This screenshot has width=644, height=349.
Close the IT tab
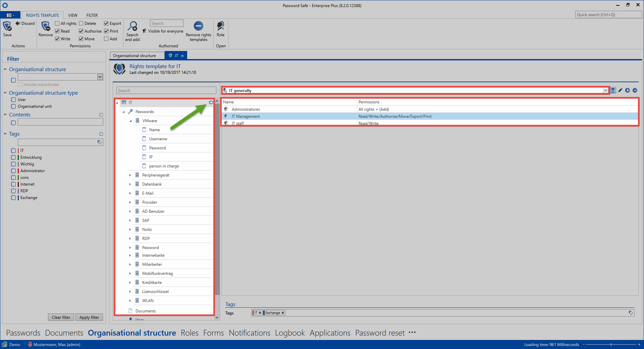point(182,56)
